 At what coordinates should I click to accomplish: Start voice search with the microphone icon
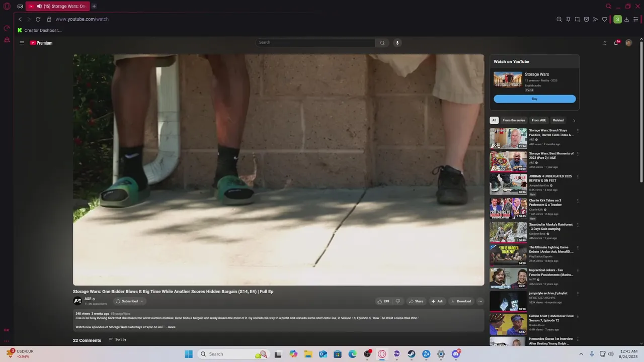pyautogui.click(x=397, y=43)
